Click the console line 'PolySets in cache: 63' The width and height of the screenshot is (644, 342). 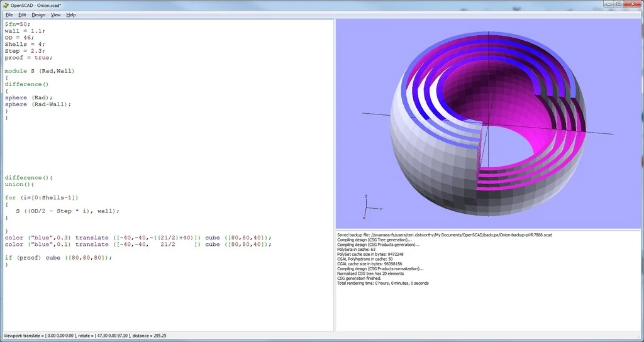tap(356, 250)
